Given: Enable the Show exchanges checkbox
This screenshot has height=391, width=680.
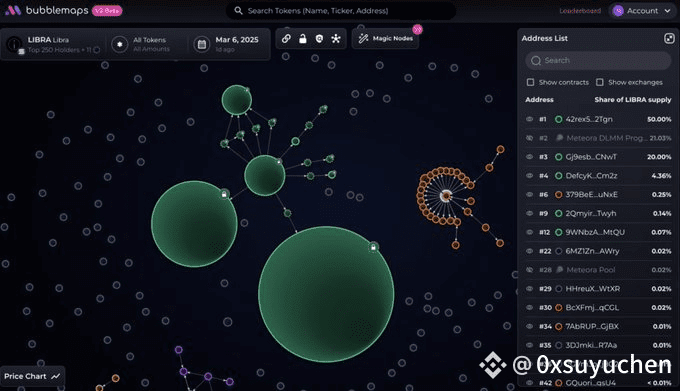Looking at the screenshot, I should pos(600,82).
